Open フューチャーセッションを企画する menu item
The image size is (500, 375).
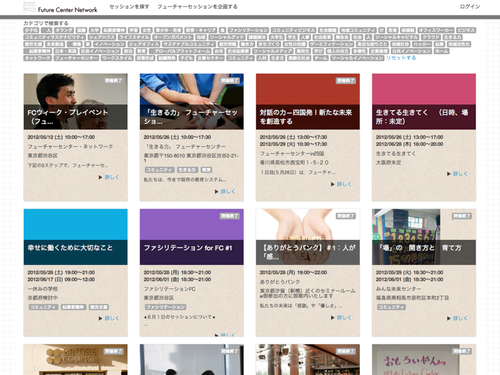coord(197,7)
